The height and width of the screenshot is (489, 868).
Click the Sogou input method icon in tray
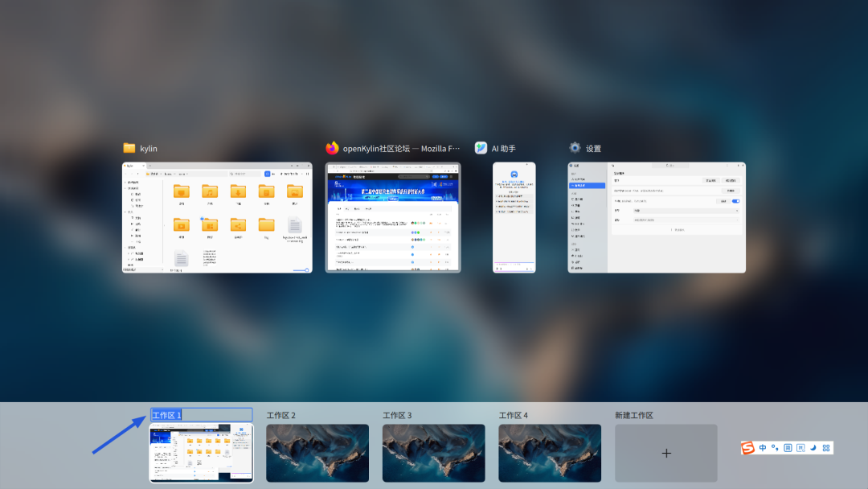pos(748,448)
